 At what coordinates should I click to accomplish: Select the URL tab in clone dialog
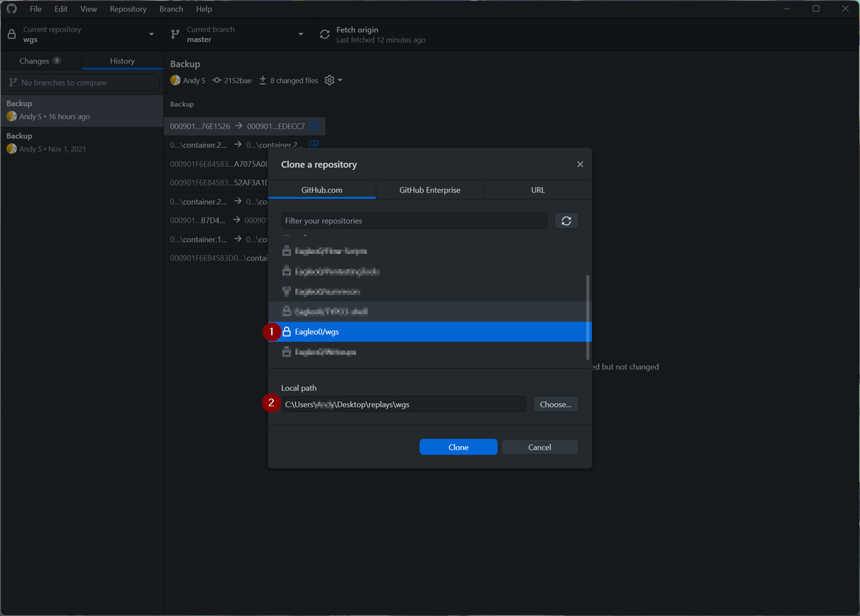click(x=538, y=190)
